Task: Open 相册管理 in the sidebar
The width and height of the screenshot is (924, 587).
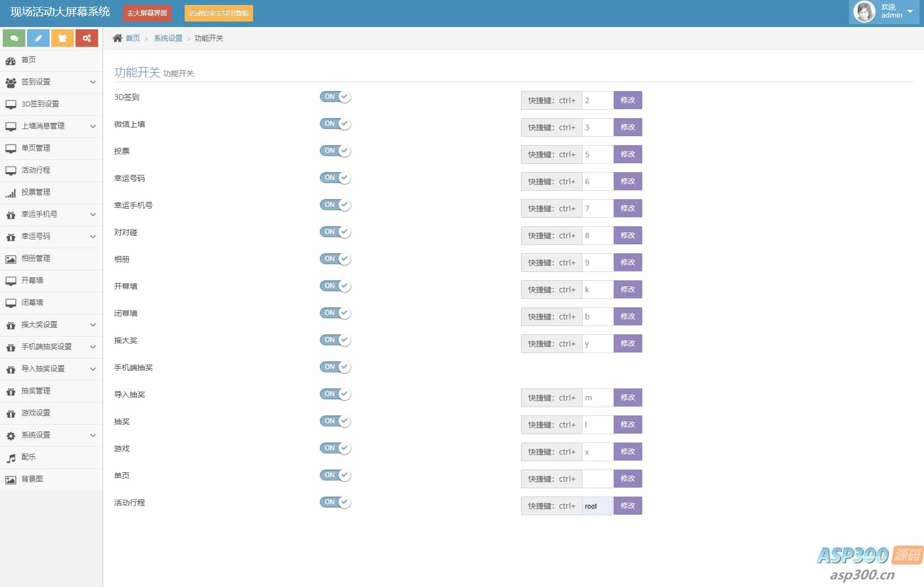Action: pyautogui.click(x=36, y=259)
